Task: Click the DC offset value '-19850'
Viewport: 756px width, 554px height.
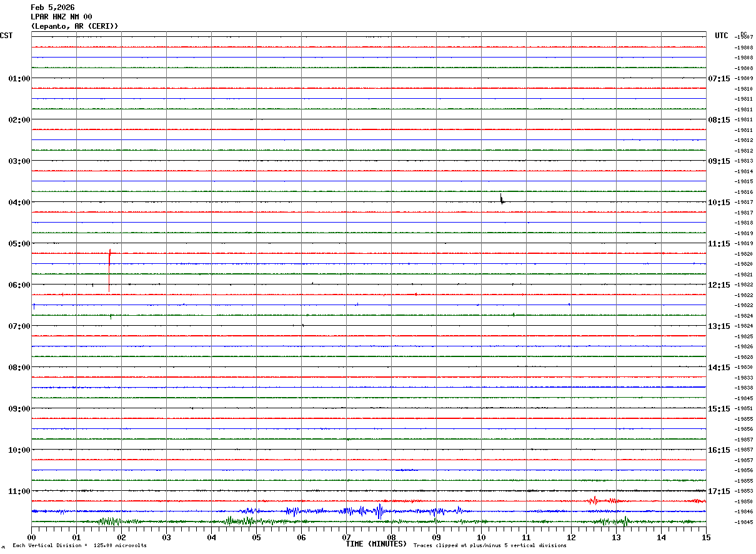Action: (744, 501)
